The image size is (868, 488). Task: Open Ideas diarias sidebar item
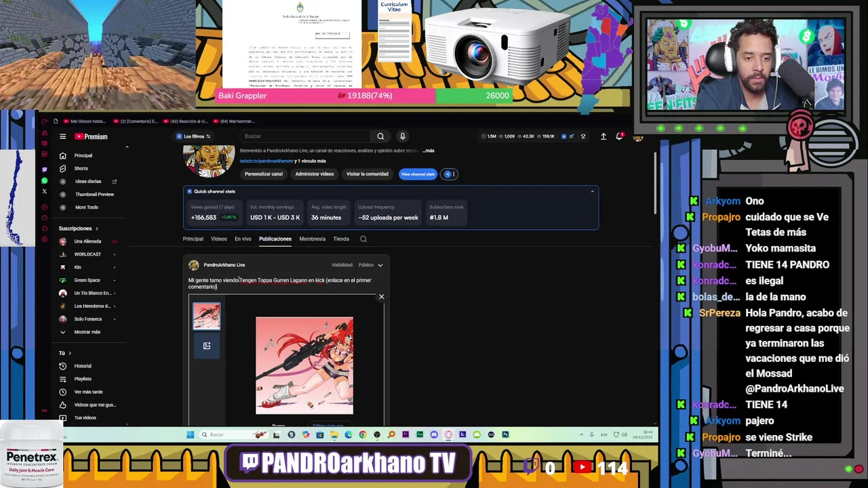pyautogui.click(x=88, y=181)
